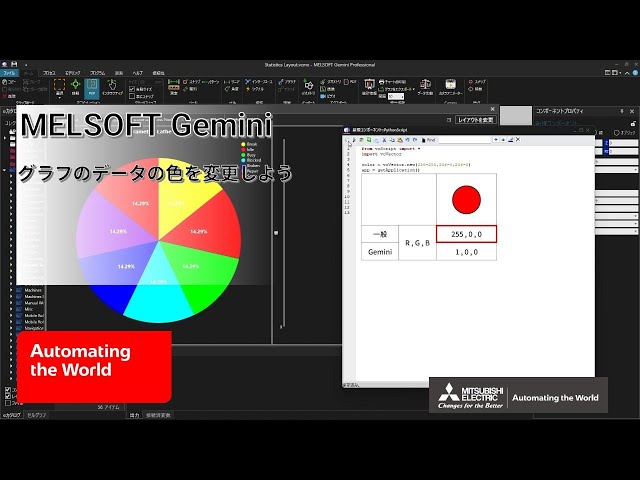Switch to the 図面 ribbon tab
This screenshot has height=480, width=640.
(119, 73)
